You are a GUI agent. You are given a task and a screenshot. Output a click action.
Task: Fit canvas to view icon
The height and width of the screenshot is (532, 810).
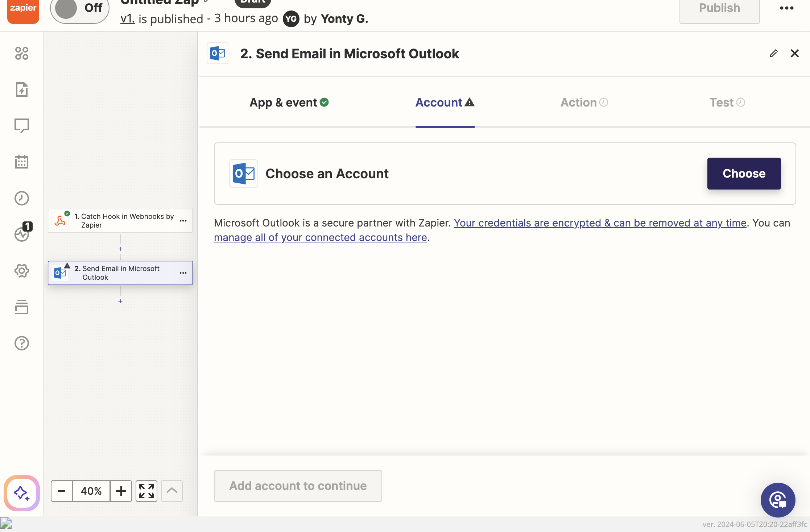point(146,491)
